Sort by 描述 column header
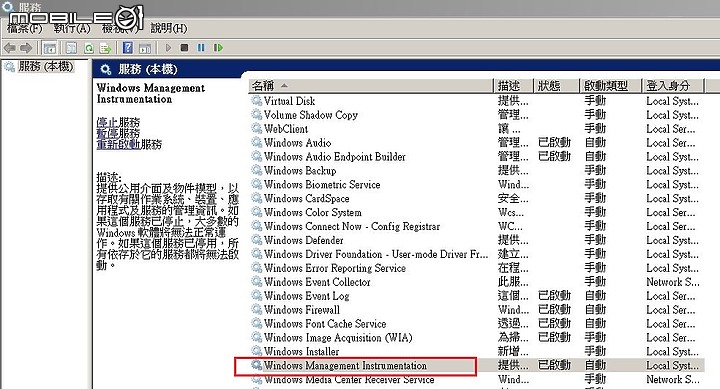 (513, 86)
